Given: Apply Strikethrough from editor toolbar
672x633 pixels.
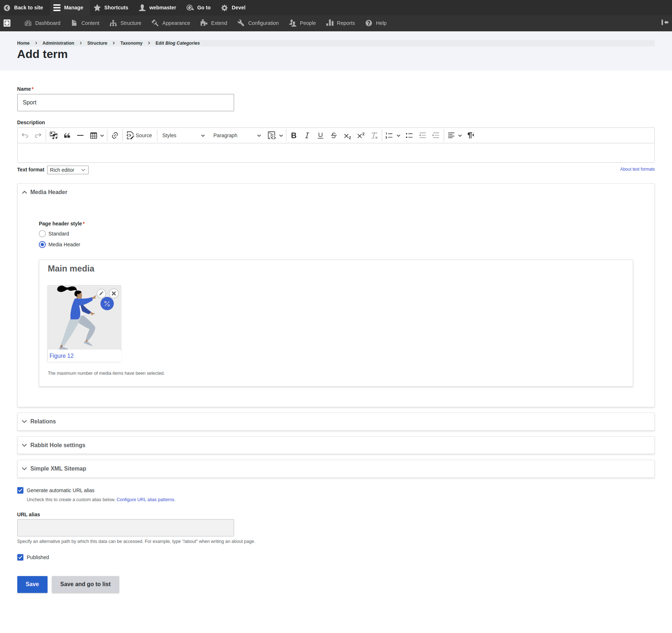Looking at the screenshot, I should click(x=334, y=135).
